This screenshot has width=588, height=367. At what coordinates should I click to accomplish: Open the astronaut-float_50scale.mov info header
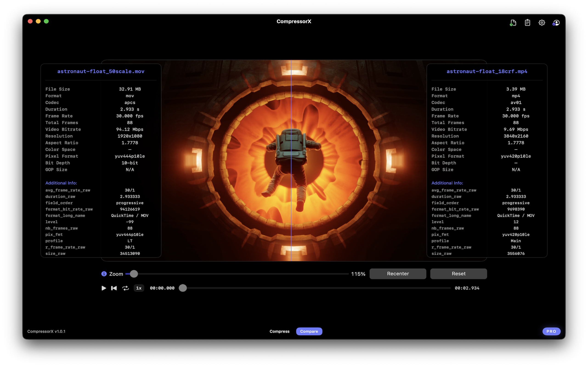(x=101, y=71)
